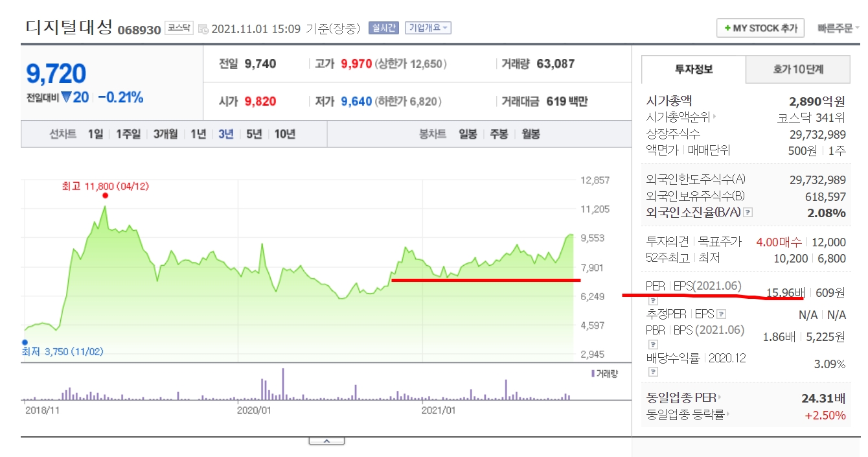Click the 디지털대성 stock name heading

pos(69,27)
